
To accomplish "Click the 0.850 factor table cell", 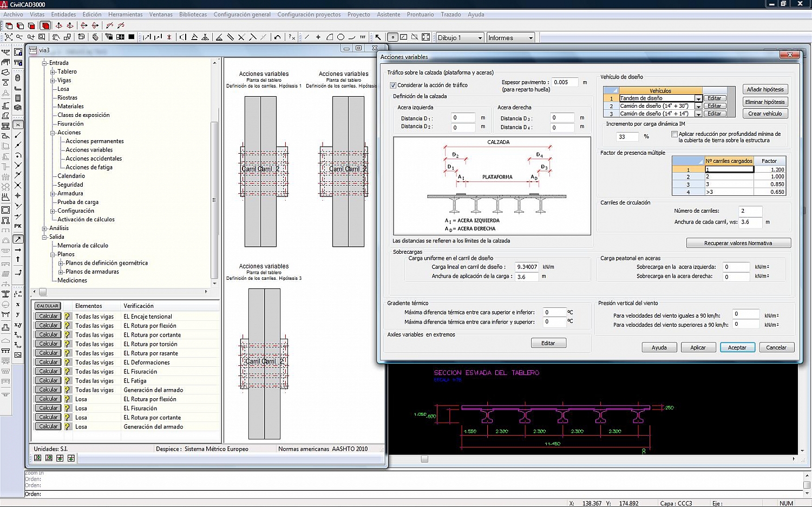I will coord(769,184).
